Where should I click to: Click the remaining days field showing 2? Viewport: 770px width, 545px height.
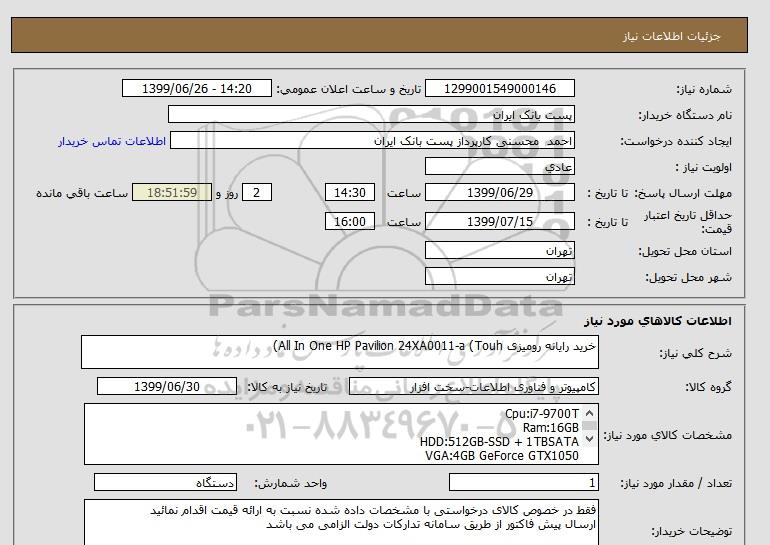point(257,192)
